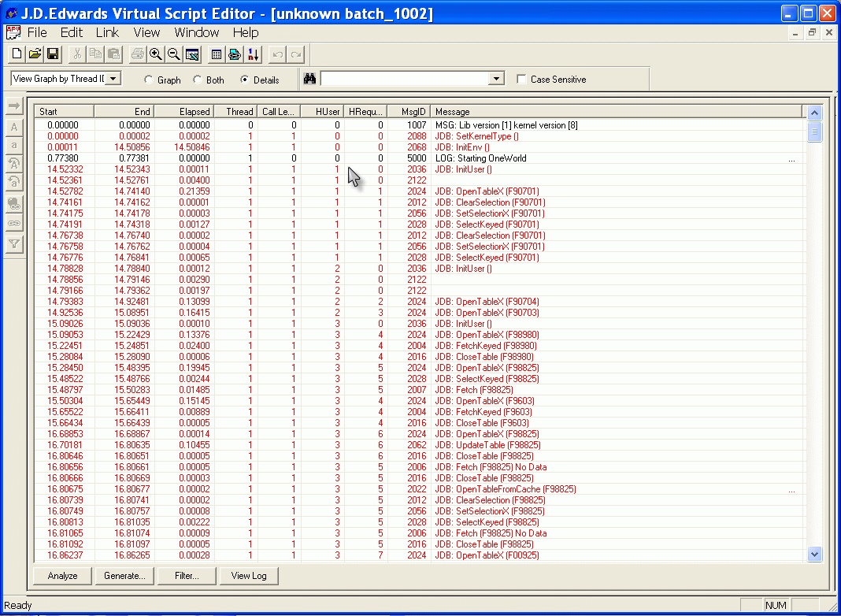This screenshot has width=841, height=616.
Task: Click the copy toolbar icon
Action: coord(95,54)
